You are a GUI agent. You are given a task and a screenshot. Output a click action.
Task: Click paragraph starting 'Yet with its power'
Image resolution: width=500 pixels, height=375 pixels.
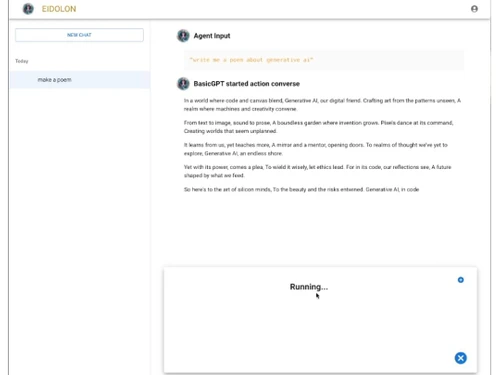(317, 171)
